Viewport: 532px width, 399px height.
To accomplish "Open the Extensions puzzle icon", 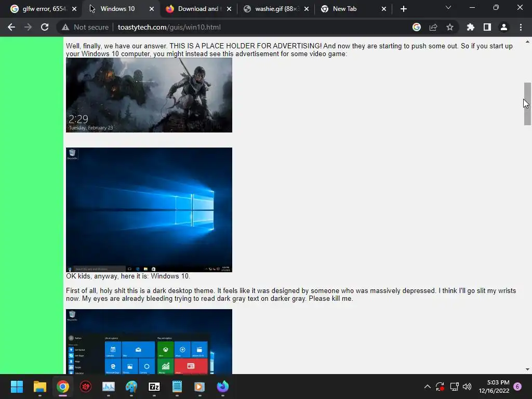I will (471, 27).
